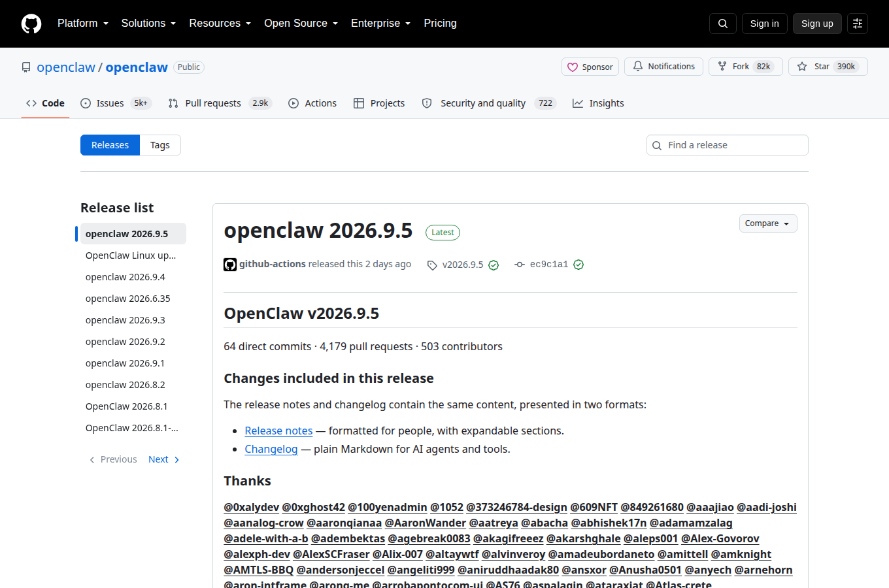This screenshot has width=889, height=588.
Task: Open the @0xalydev contributor mention
Action: [252, 508]
